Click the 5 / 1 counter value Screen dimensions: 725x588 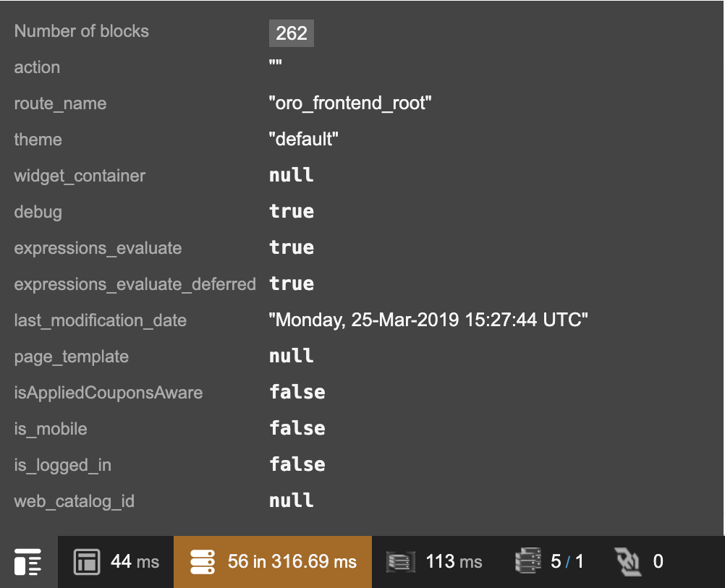(567, 562)
